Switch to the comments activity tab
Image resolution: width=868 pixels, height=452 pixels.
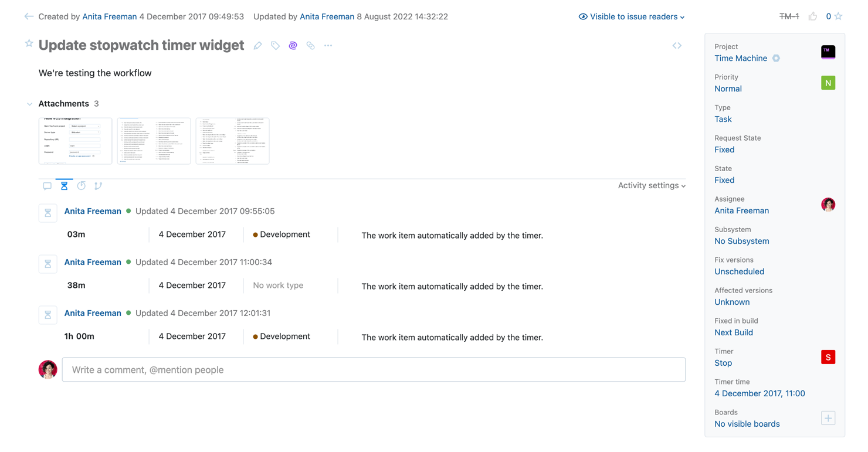(x=47, y=186)
